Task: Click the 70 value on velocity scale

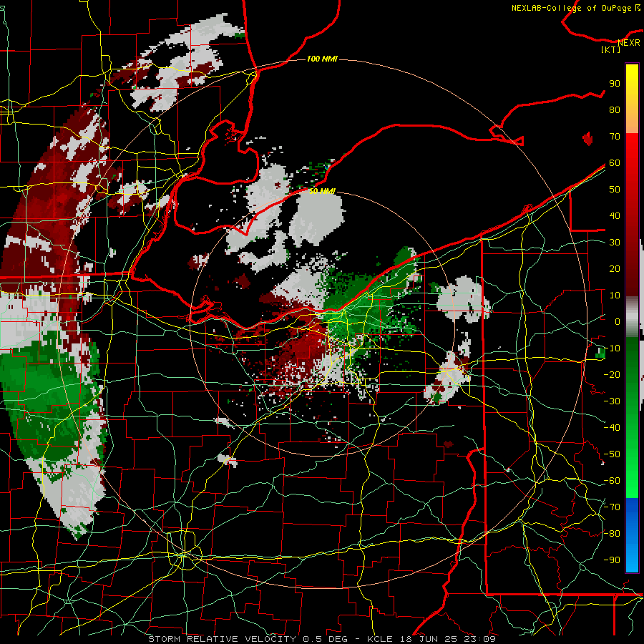Action: click(x=615, y=137)
